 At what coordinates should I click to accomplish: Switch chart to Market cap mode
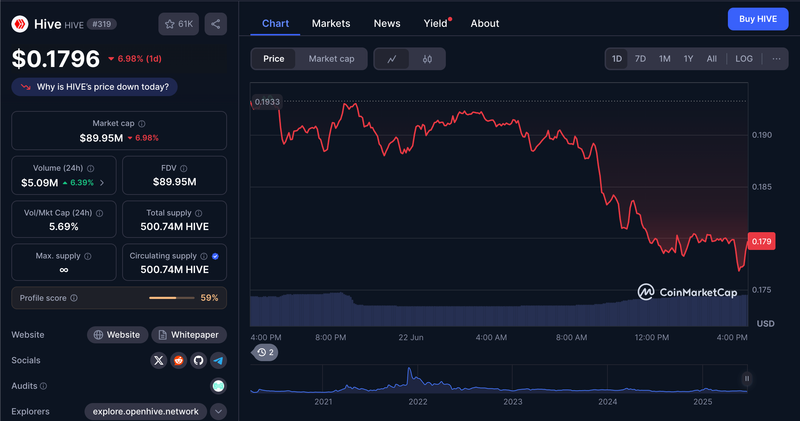pyautogui.click(x=331, y=59)
